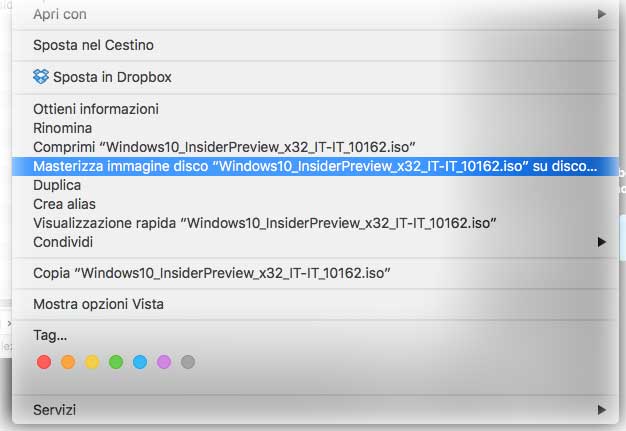The image size is (626, 431).
Task: Expand the 'Servizi' submenu arrow
Action: coord(602,410)
